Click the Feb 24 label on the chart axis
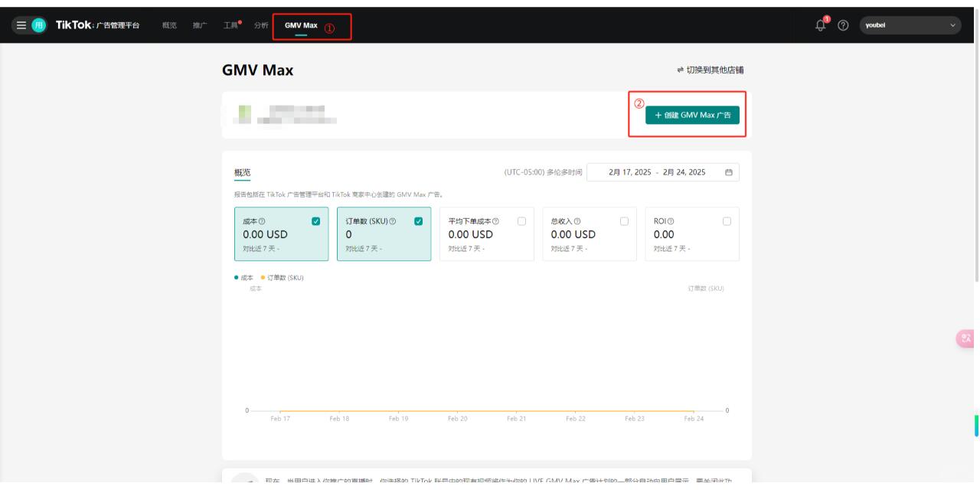Viewport: 980px width, 490px height. click(x=694, y=419)
